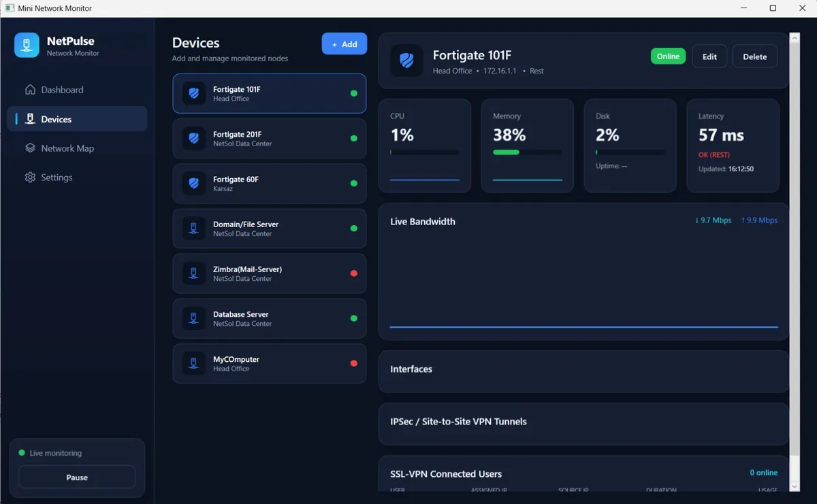Click the scrollbar up arrow
Screen dimensions: 817x504
[x=795, y=37]
